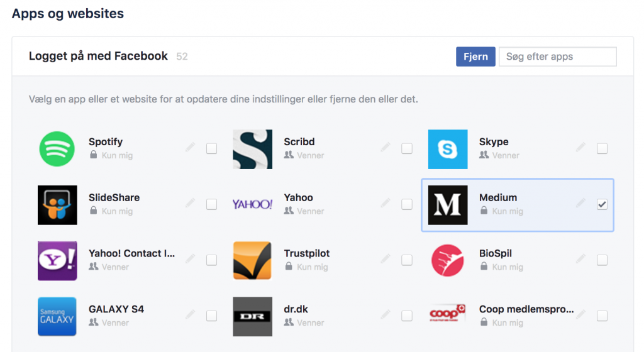The height and width of the screenshot is (352, 644).
Task: Select the Skype app icon
Action: (x=448, y=149)
